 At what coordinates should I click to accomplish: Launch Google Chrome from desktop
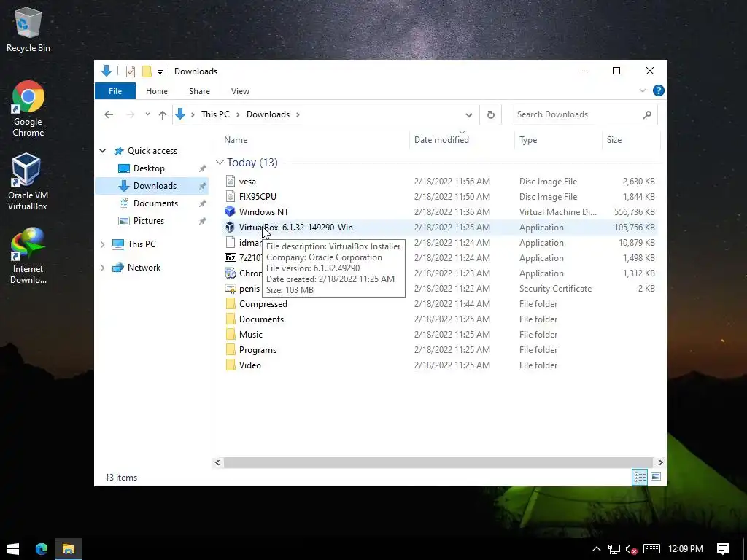click(x=28, y=109)
